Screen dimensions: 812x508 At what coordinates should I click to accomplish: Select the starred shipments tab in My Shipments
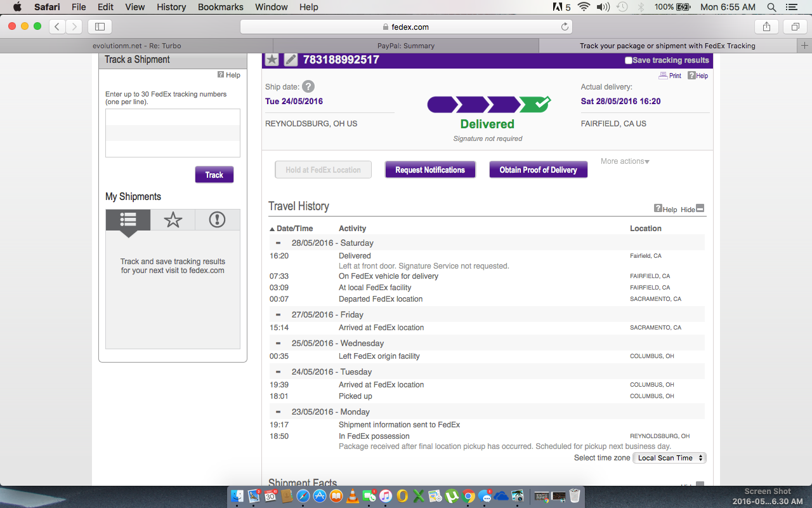173,220
